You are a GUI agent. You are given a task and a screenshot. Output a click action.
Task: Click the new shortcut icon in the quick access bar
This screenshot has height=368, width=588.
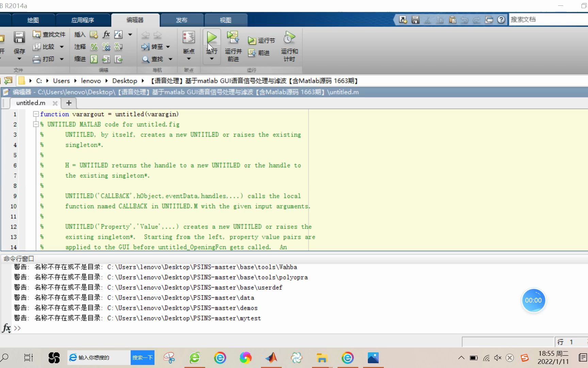point(403,20)
